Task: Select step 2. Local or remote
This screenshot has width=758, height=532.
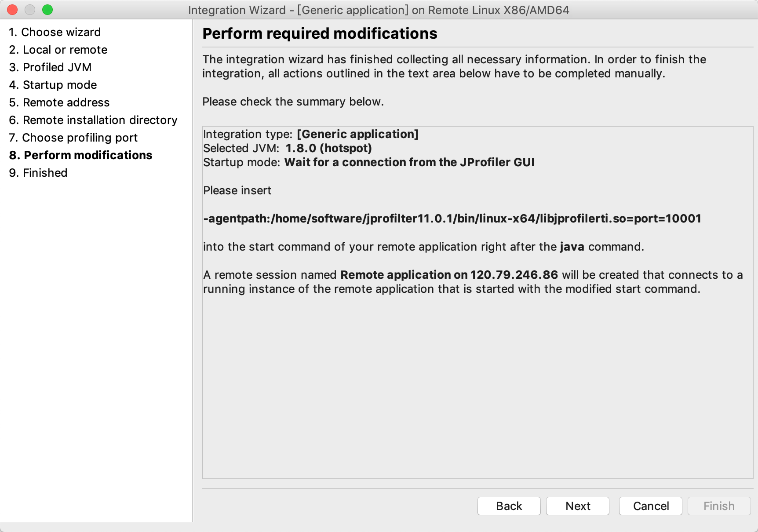Action: pyautogui.click(x=58, y=50)
